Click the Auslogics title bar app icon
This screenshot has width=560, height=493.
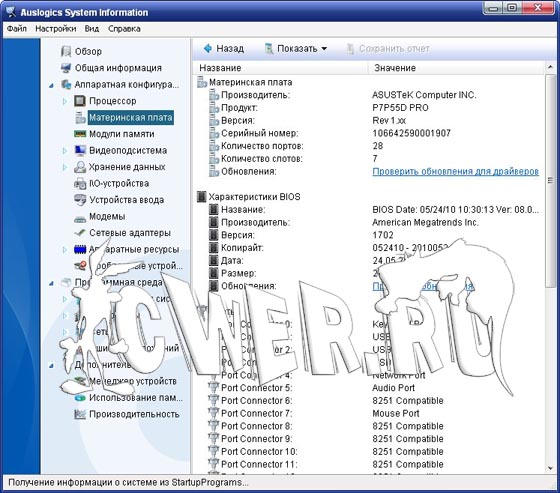coord(11,12)
